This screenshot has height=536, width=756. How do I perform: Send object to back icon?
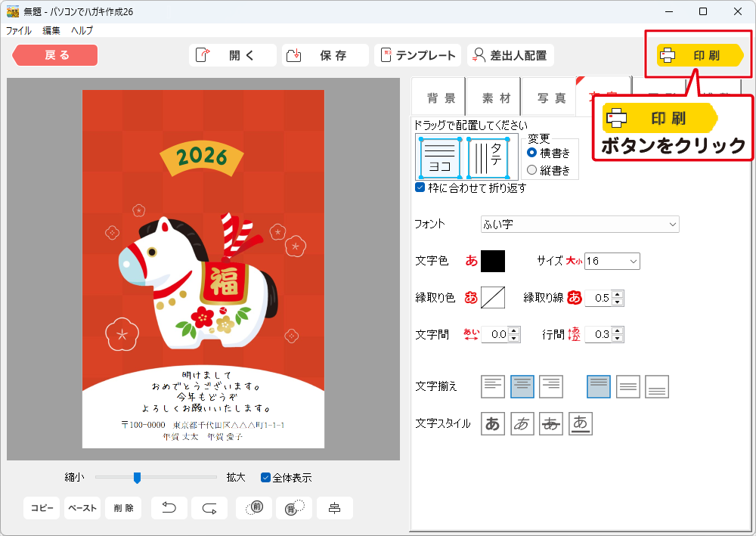[294, 508]
